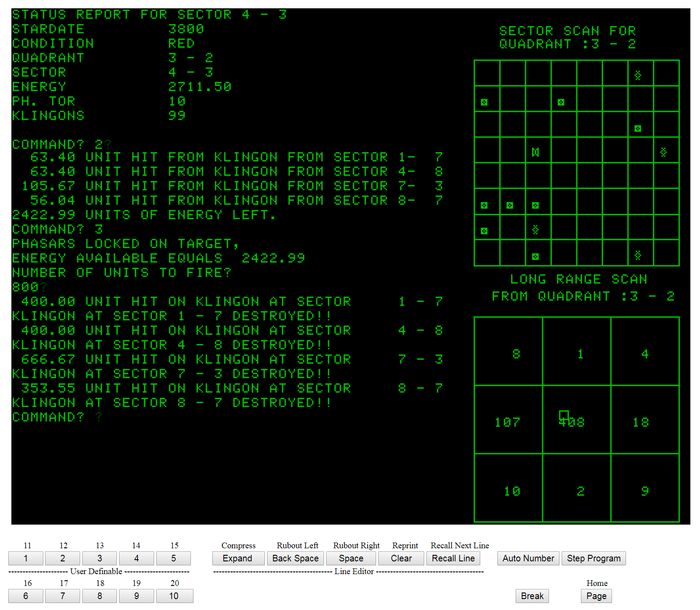Click user definable key 7
The height and width of the screenshot is (610, 700).
pyautogui.click(x=63, y=596)
